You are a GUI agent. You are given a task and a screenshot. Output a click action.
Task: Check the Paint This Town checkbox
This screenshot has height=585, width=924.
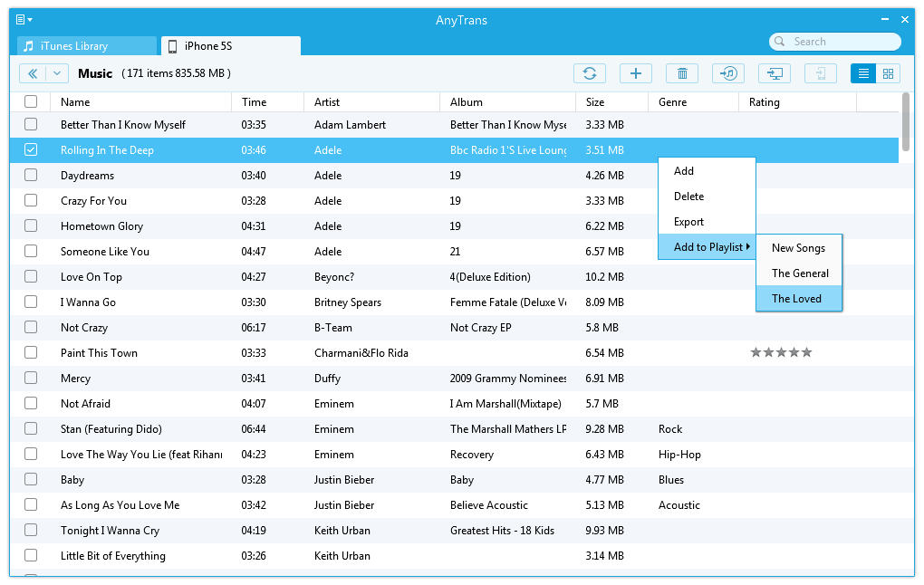pos(31,352)
